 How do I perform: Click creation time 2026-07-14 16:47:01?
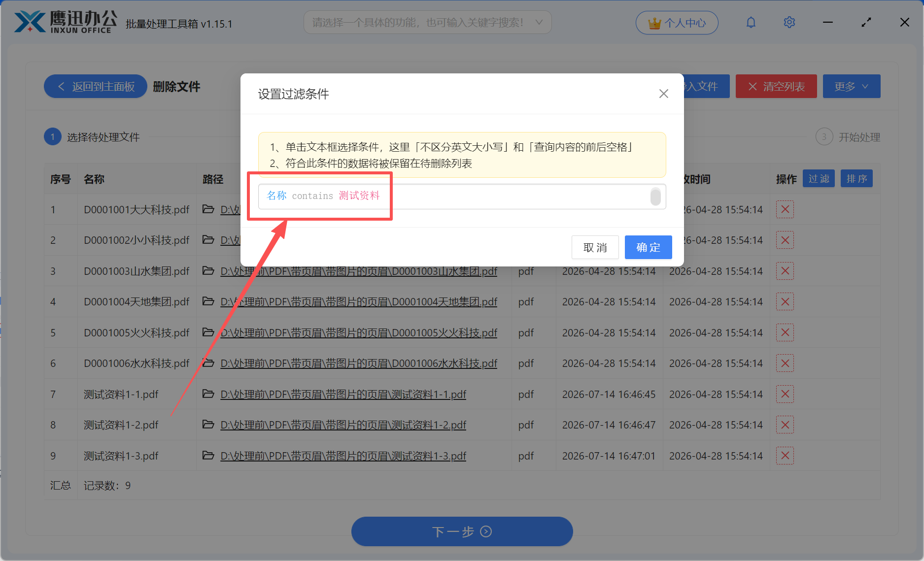[x=609, y=456]
